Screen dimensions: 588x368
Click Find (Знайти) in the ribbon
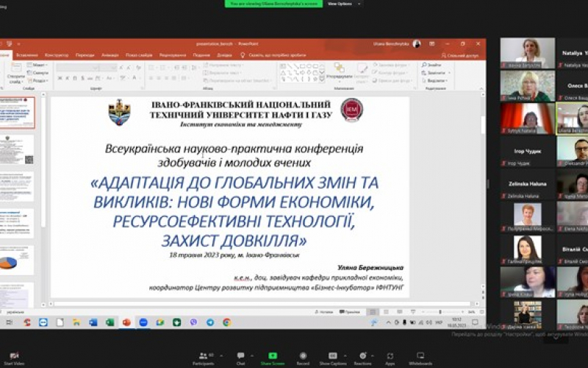[x=431, y=65]
